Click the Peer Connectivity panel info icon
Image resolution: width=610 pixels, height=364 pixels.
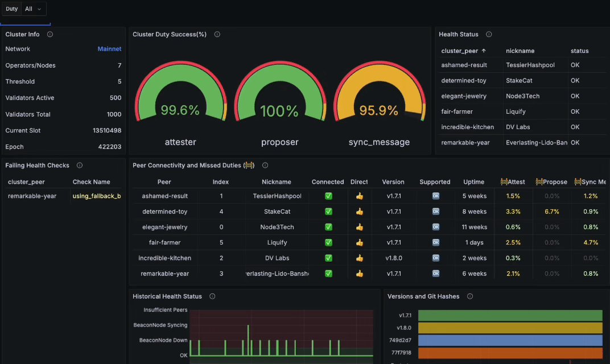pos(265,166)
